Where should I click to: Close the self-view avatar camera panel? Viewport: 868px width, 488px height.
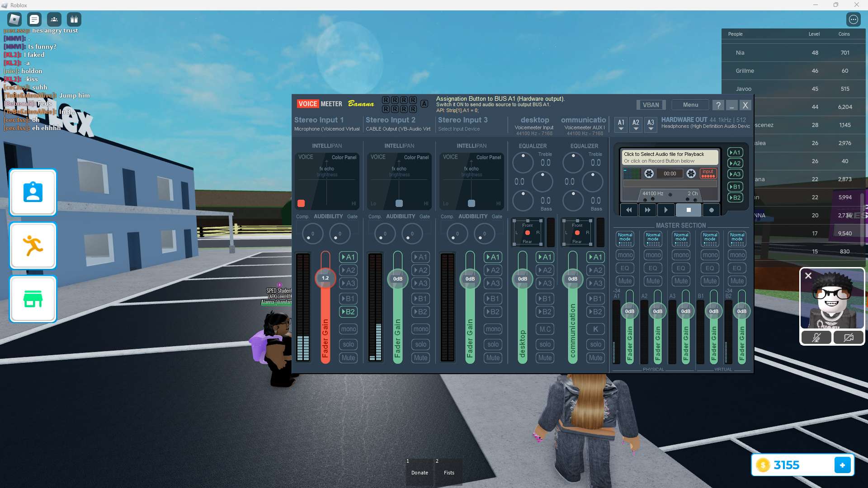point(808,276)
